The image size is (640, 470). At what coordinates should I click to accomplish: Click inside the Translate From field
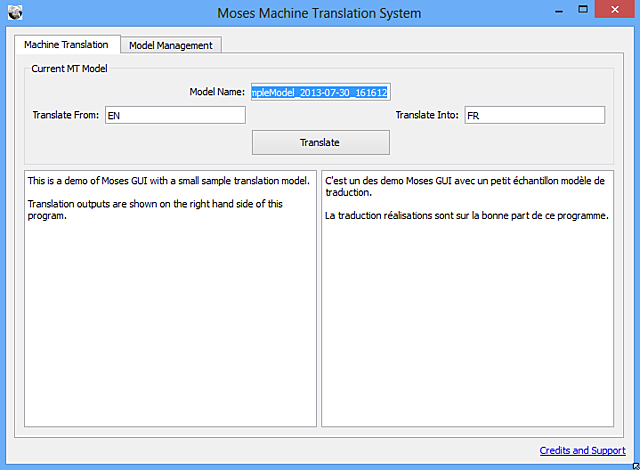(175, 115)
